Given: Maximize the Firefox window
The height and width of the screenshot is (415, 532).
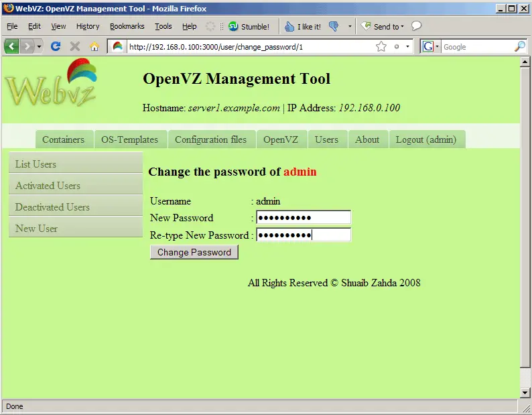Looking at the screenshot, I should pyautogui.click(x=512, y=8).
